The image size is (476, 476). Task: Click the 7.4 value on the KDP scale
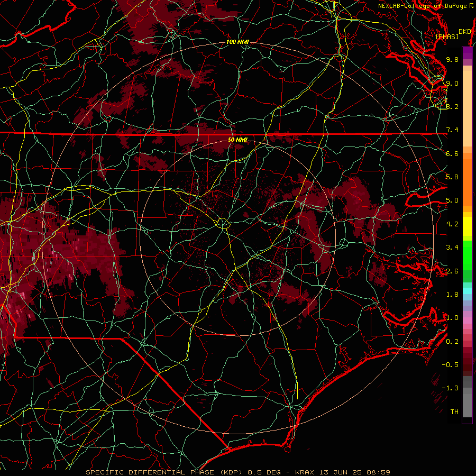click(452, 130)
